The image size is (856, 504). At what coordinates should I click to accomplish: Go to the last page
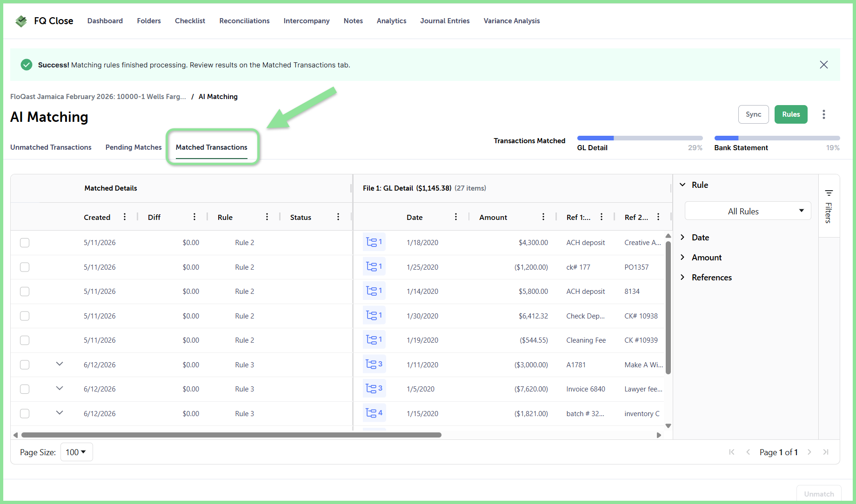coord(826,452)
